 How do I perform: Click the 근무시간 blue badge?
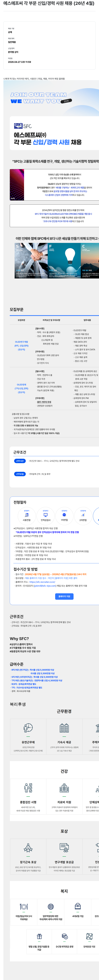click(20, 461)
